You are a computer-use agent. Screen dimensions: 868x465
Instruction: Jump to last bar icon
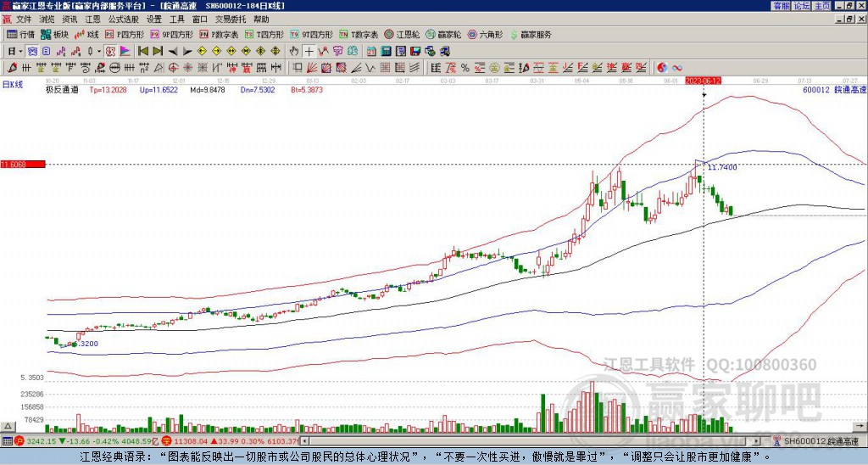pos(158,52)
